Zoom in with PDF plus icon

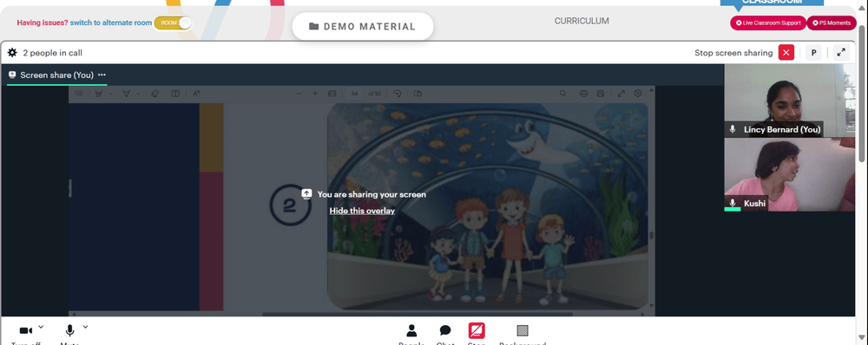315,94
